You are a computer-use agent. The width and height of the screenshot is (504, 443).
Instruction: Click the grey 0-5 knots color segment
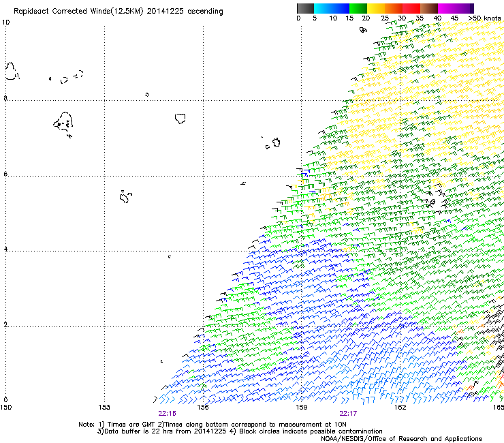[305, 8]
